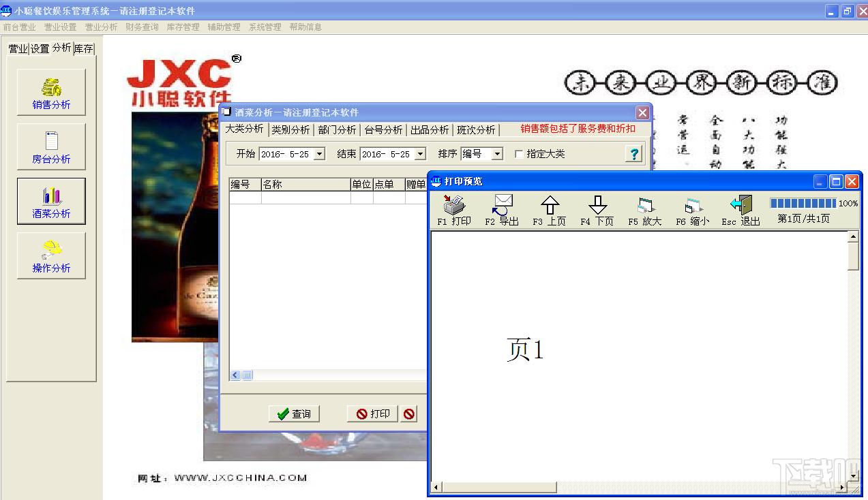This screenshot has height=500, width=868.
Task: Zoom out with F6 缩小 icon
Action: [x=693, y=210]
